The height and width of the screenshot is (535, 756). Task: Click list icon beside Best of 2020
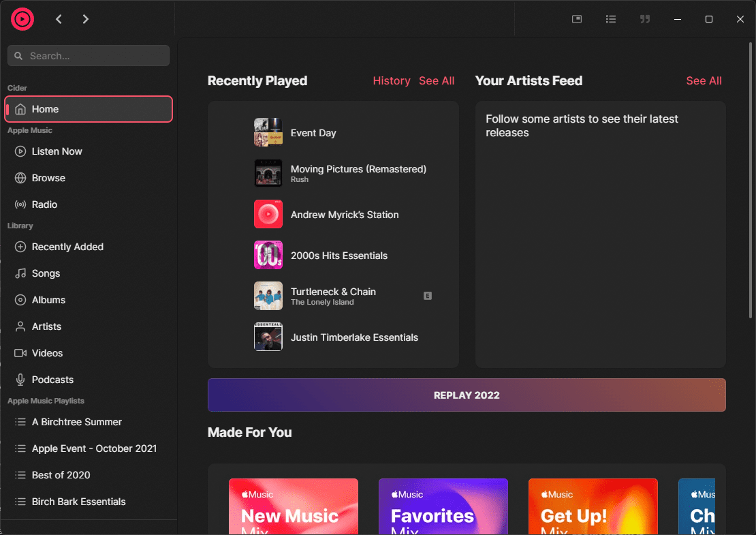coord(20,475)
